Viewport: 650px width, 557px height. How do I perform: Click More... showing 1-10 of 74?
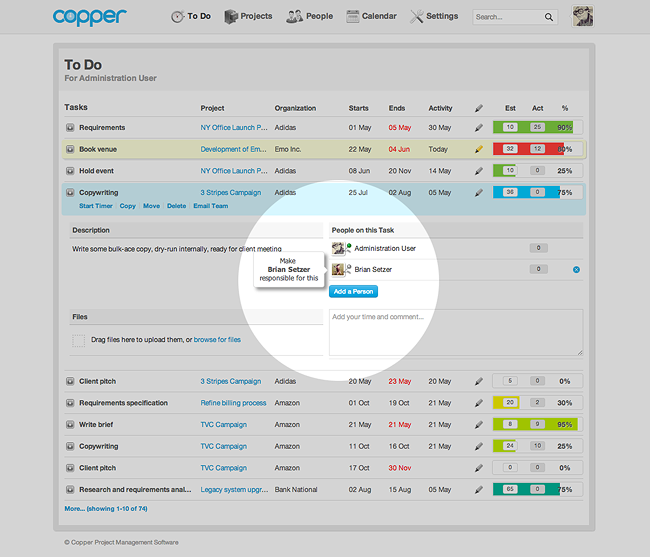pyautogui.click(x=106, y=509)
